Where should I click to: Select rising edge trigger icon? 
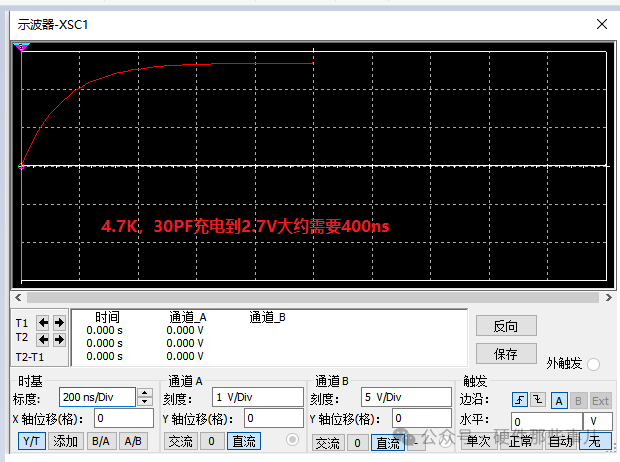coord(520,400)
